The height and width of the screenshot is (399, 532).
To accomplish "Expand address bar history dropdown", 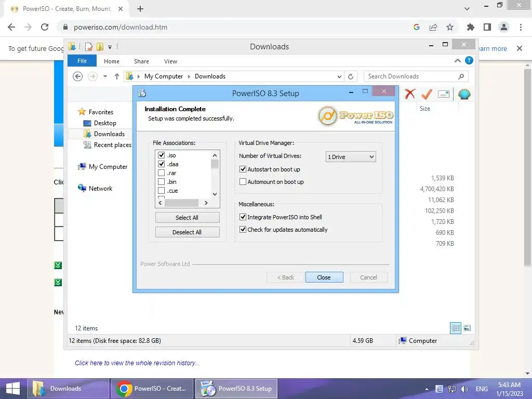I will [x=339, y=77].
